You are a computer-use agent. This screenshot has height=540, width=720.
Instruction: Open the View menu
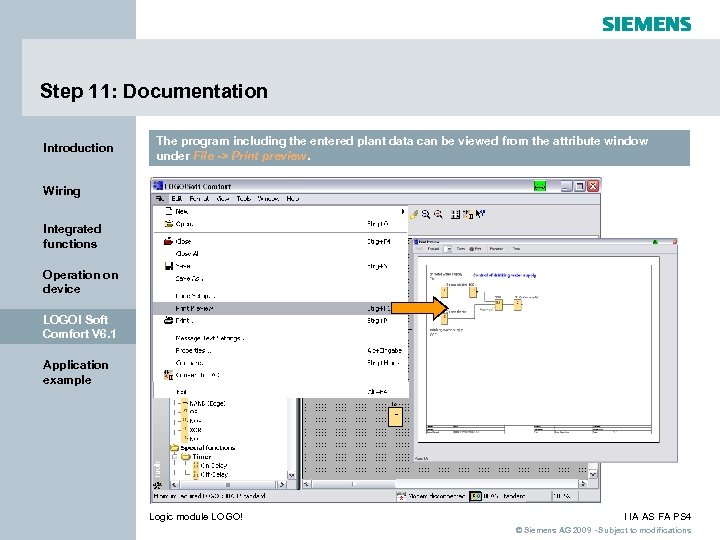223,198
